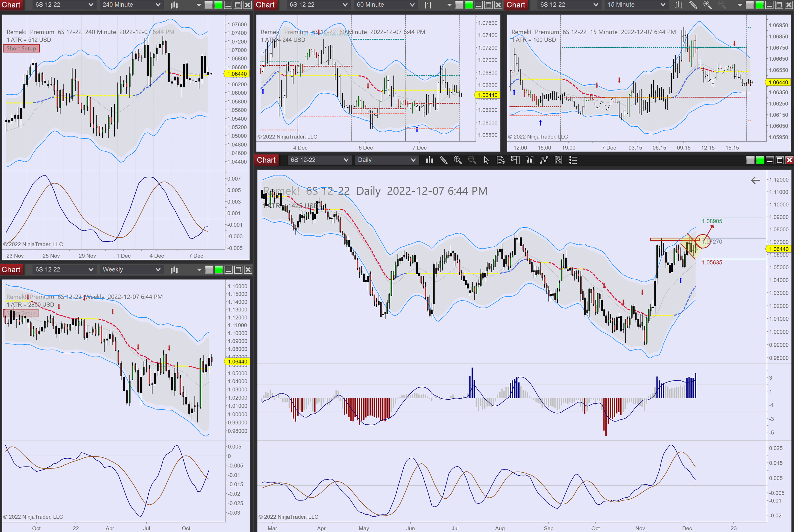Click zoom in magnifier on Daily chart

point(458,160)
